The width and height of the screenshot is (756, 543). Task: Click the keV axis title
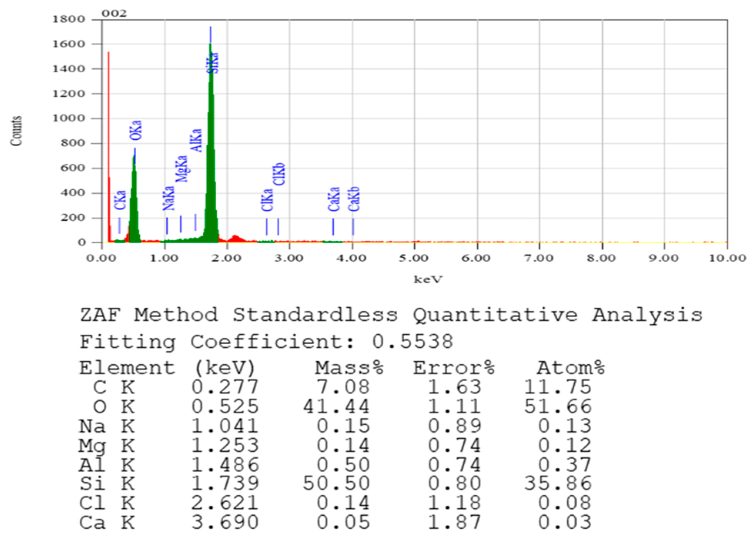pyautogui.click(x=428, y=279)
